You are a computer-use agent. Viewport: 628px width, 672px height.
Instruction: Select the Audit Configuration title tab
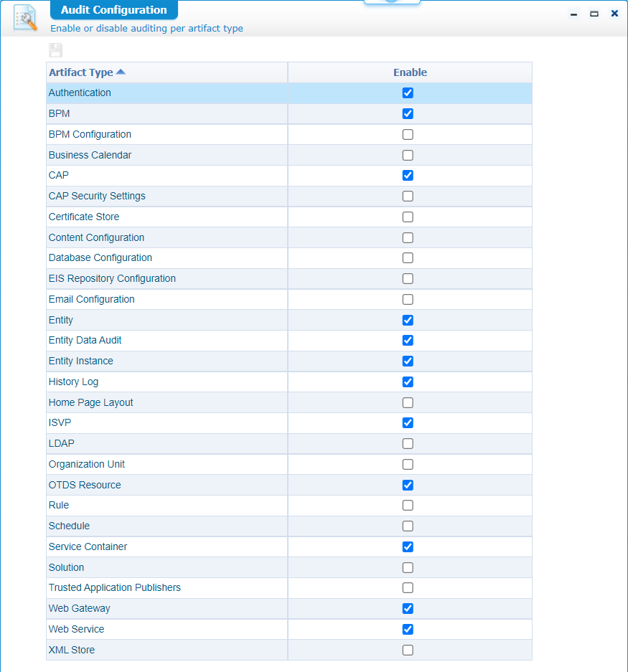pos(113,10)
